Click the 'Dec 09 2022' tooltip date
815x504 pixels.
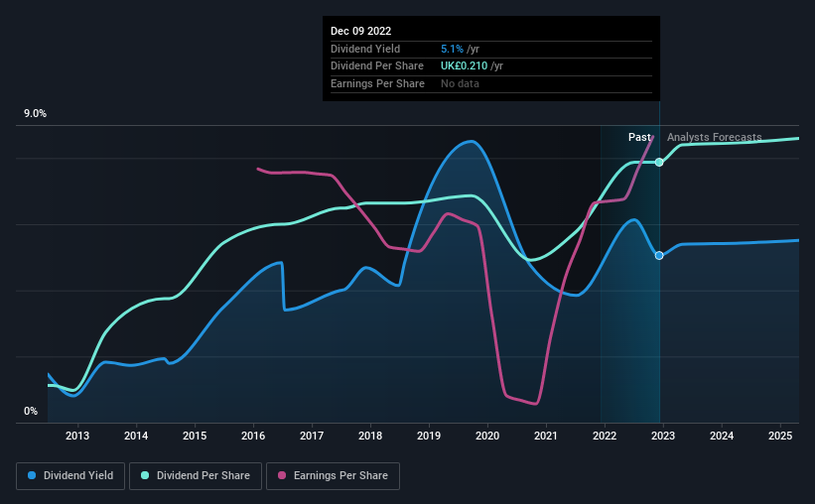[x=360, y=31]
